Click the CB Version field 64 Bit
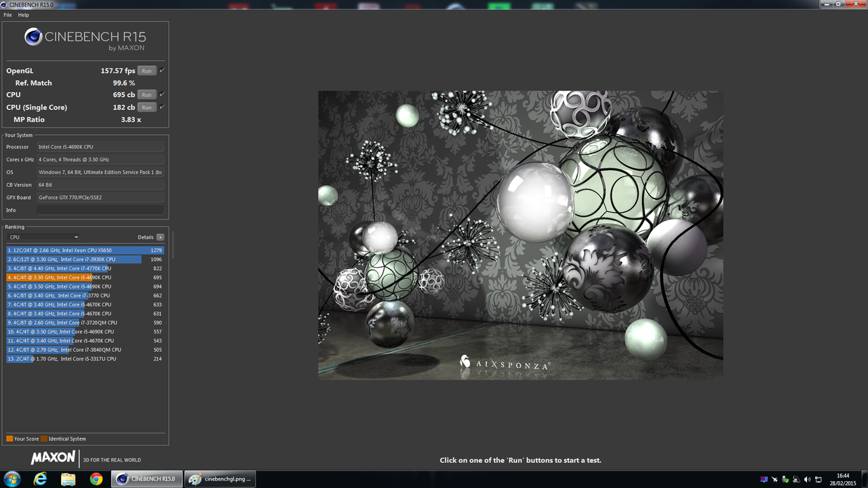This screenshot has width=868, height=488. click(x=100, y=184)
